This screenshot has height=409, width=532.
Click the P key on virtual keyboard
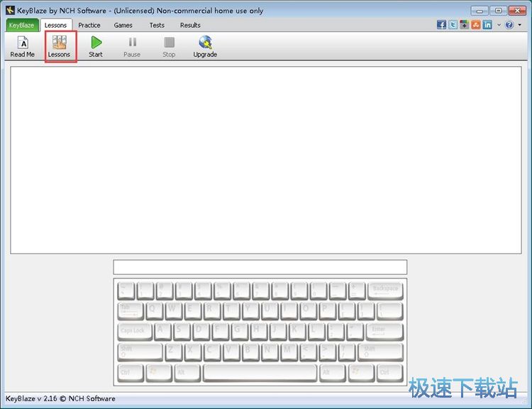point(328,312)
